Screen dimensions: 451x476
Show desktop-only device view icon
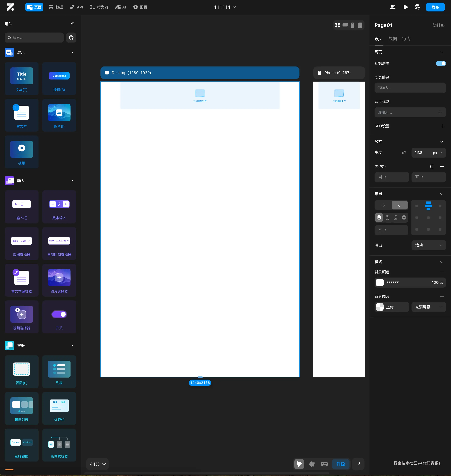pos(345,25)
